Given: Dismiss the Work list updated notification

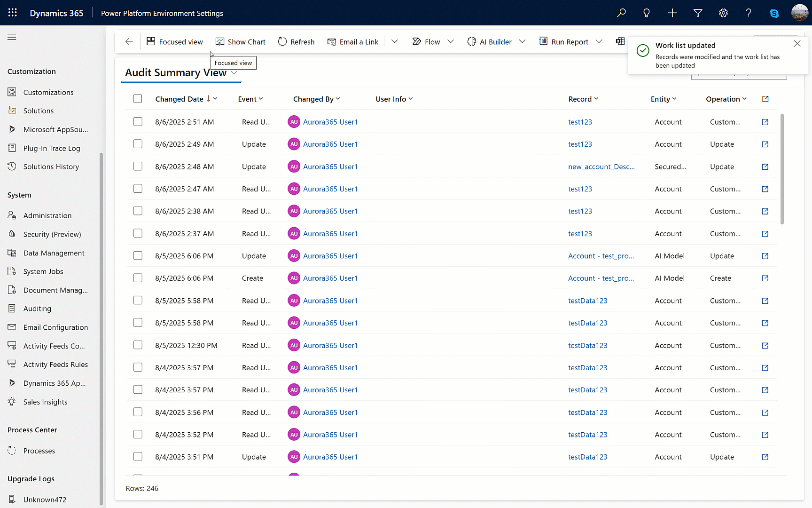Looking at the screenshot, I should [797, 43].
